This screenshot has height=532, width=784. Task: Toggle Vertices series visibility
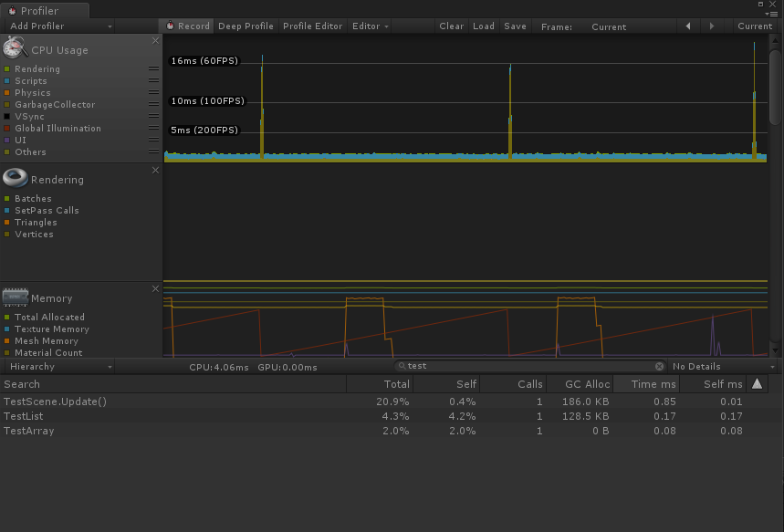(7, 234)
